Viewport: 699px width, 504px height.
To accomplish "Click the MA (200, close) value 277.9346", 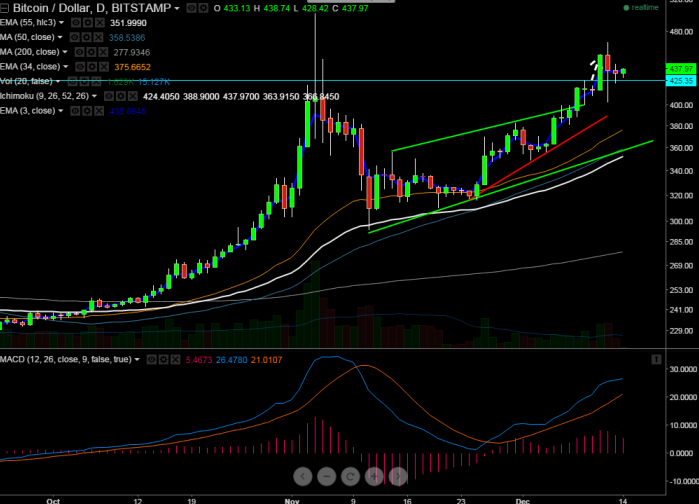I will point(132,53).
